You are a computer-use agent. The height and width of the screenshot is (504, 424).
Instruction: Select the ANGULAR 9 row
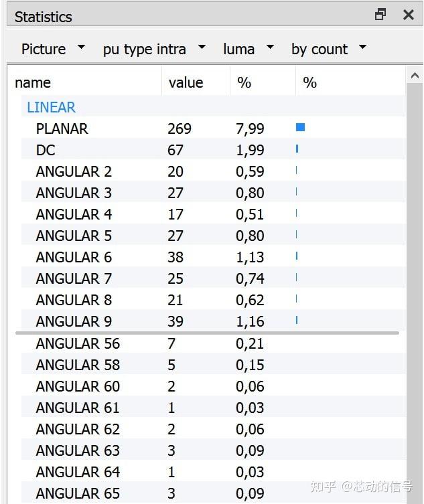pyautogui.click(x=74, y=321)
